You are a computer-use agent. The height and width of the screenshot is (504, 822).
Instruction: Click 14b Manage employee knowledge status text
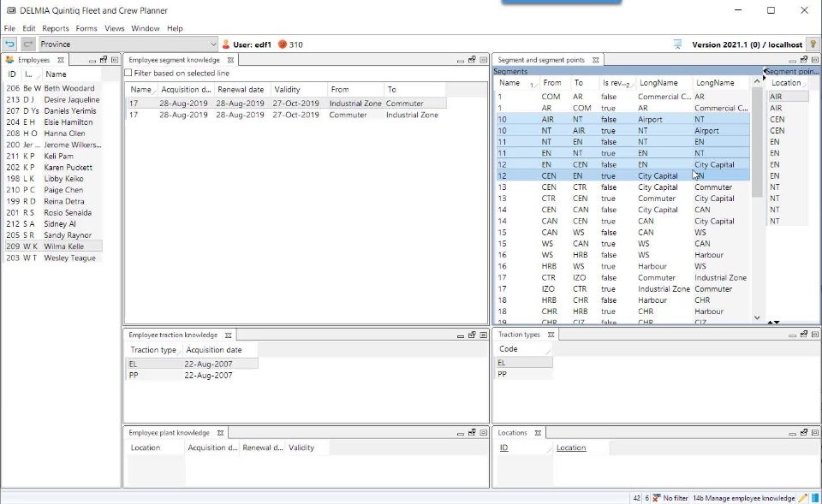tap(743, 498)
